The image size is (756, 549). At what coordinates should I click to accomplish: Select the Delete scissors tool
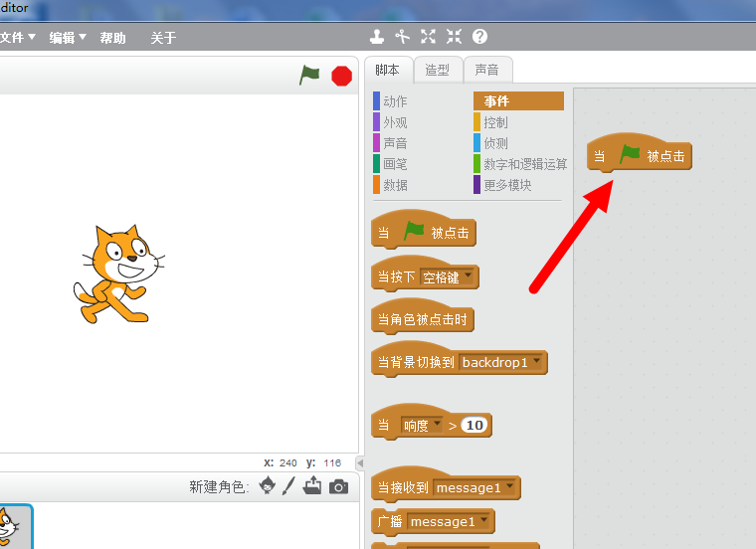click(x=402, y=37)
